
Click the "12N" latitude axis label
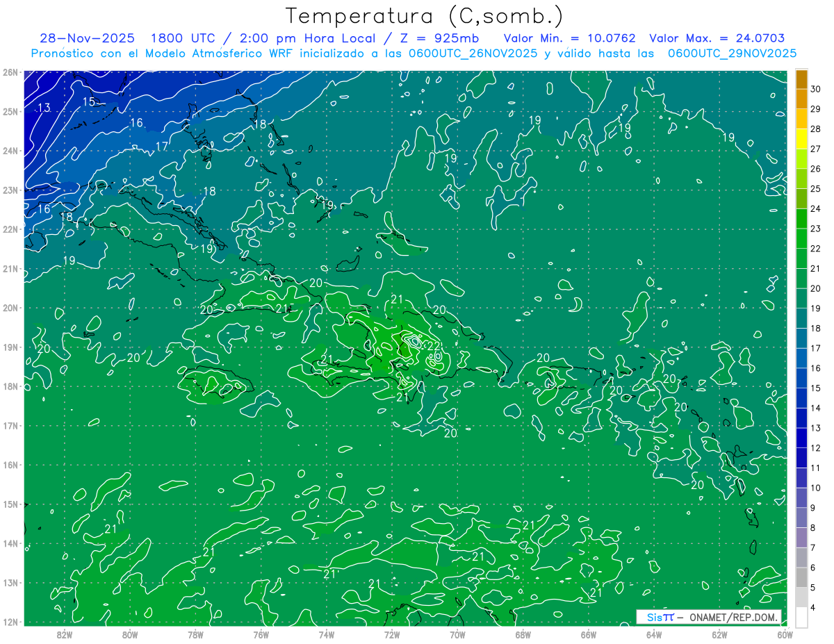pyautogui.click(x=10, y=622)
